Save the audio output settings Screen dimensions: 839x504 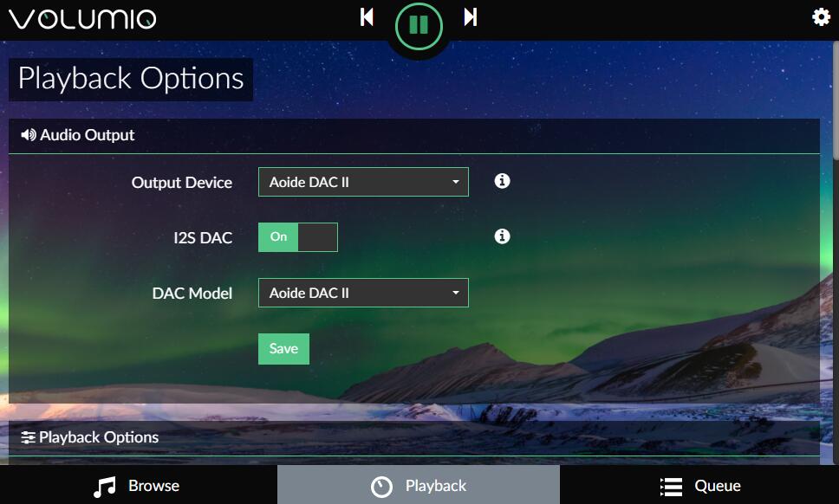283,349
